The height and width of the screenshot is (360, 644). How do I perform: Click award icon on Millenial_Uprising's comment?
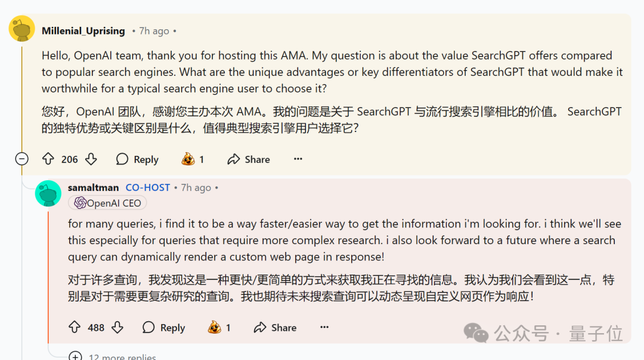pos(188,159)
